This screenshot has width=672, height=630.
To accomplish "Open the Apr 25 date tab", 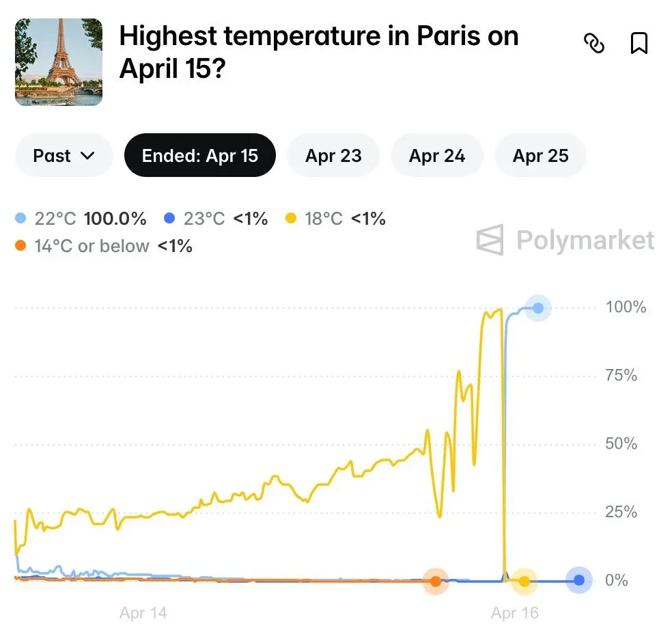I will pos(540,156).
